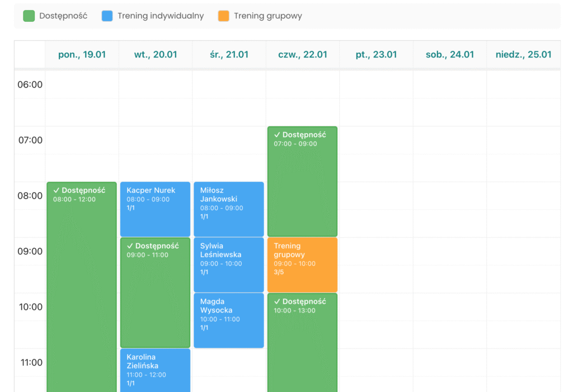The image size is (573, 392).
Task: Open Sylwia Leśniewska 09:00 - 10:00 training
Action: pos(229,265)
